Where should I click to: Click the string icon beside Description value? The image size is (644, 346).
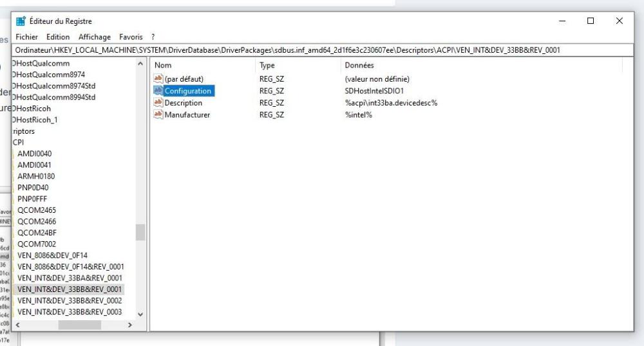click(158, 102)
